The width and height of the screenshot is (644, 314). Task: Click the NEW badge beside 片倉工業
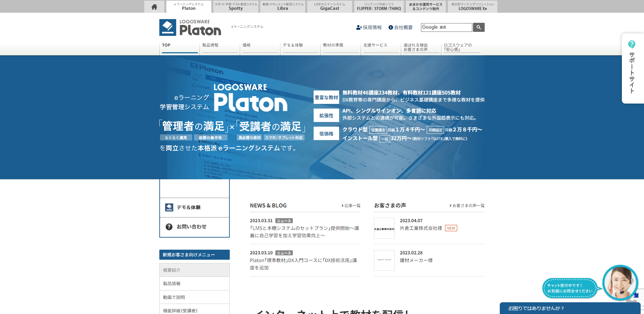(x=451, y=228)
